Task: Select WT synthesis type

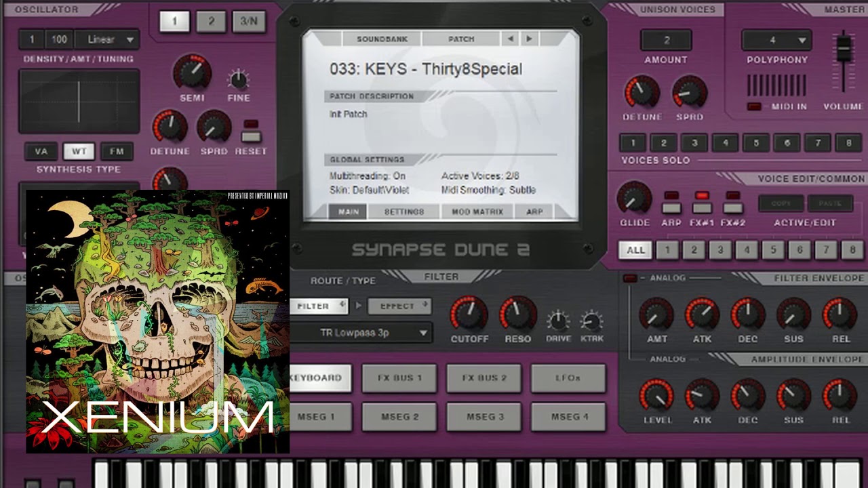Action: (x=79, y=151)
